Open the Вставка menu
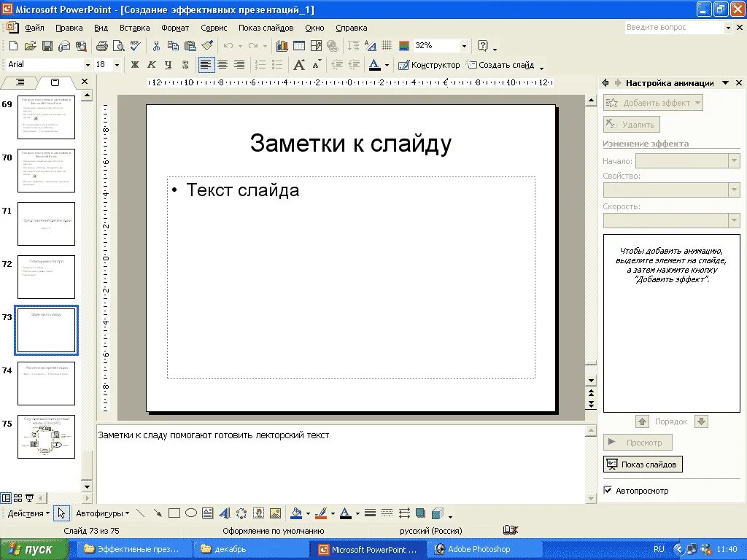The width and height of the screenshot is (747, 560). 135,28
